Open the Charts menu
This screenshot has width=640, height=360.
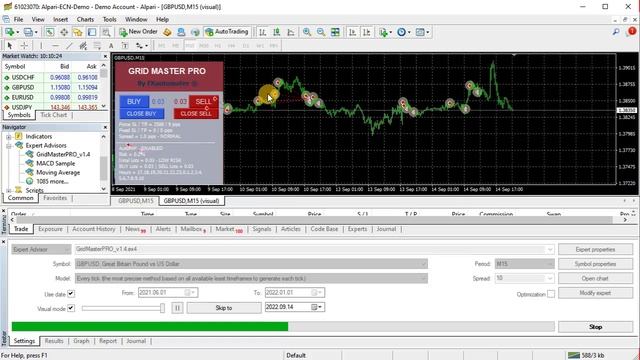85,19
